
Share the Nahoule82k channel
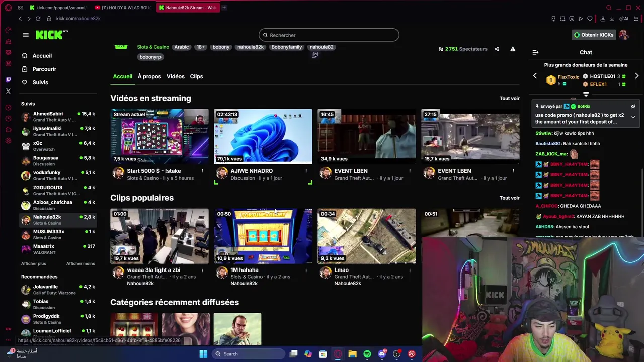click(497, 49)
